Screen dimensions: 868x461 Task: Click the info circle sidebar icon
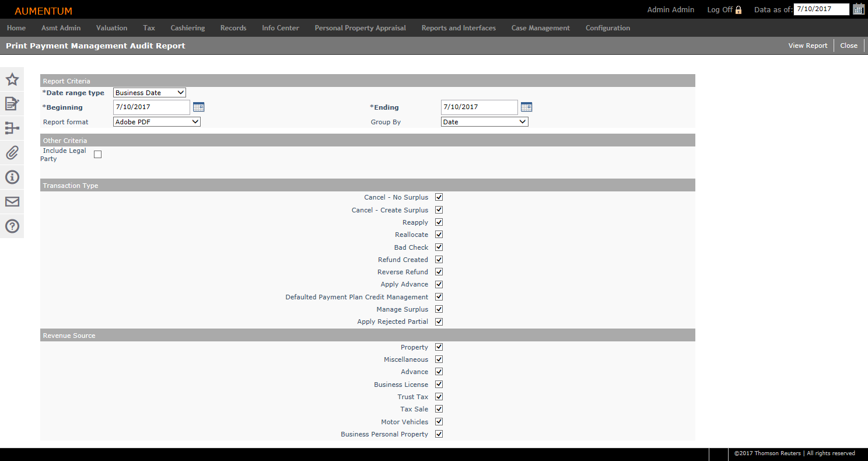(12, 177)
